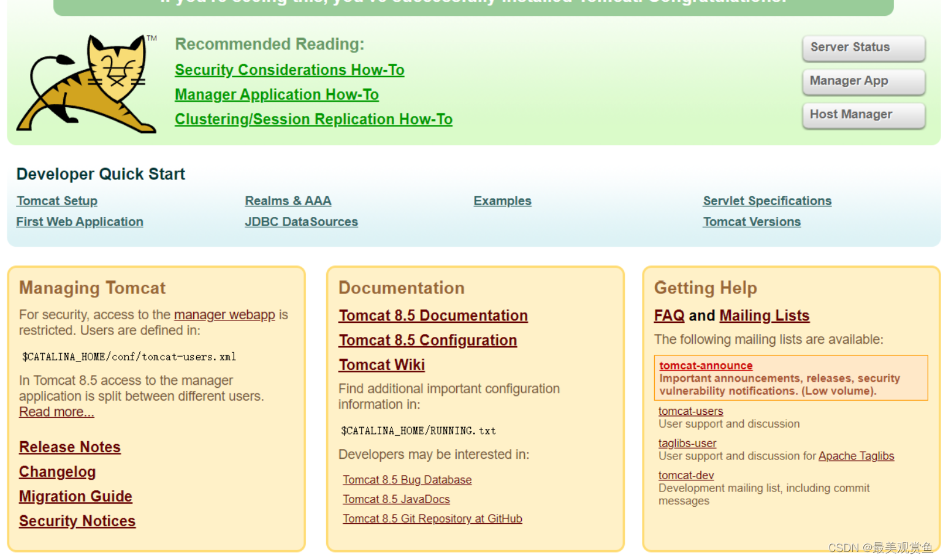The height and width of the screenshot is (560, 943).
Task: Open the FAQ link
Action: tap(669, 316)
